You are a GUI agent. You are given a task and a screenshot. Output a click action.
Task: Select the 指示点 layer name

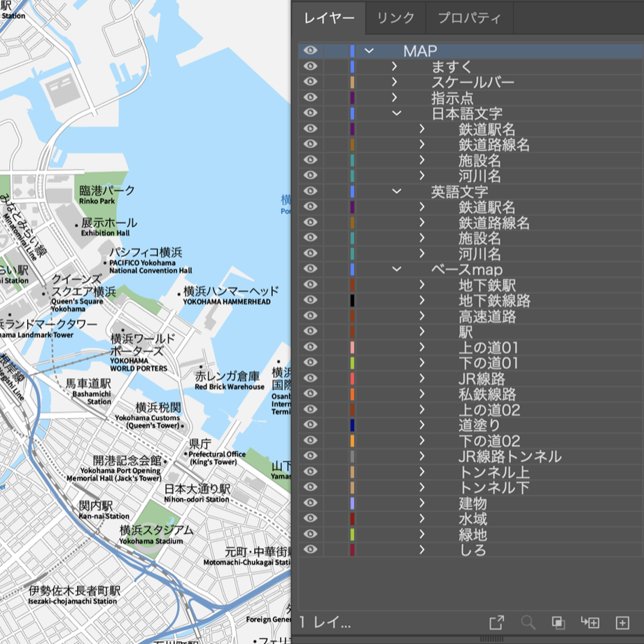(452, 98)
